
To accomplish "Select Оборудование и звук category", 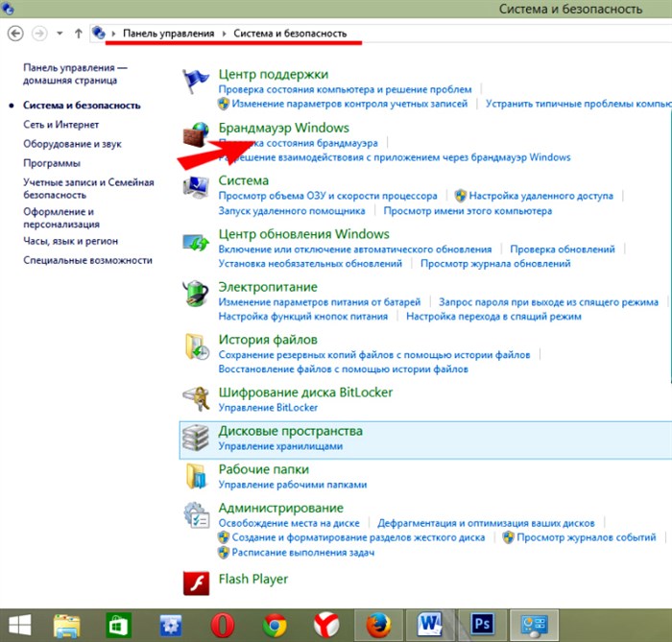I will (72, 144).
